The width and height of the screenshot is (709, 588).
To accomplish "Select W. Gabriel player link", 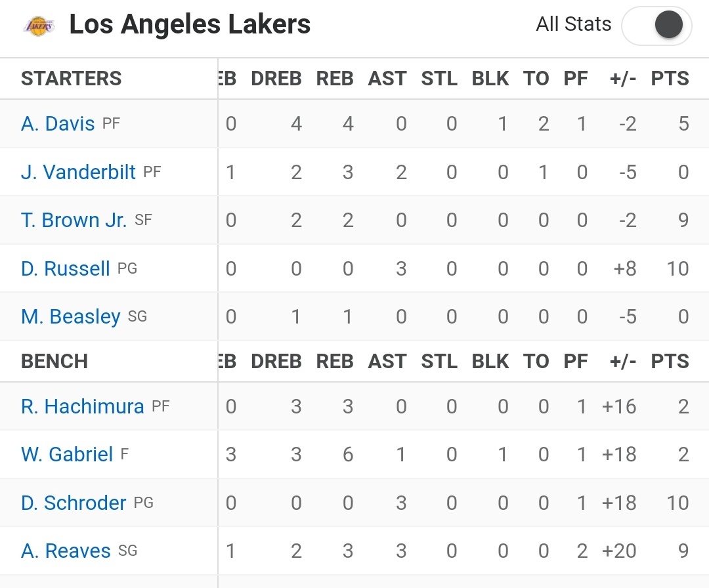I will (x=67, y=454).
